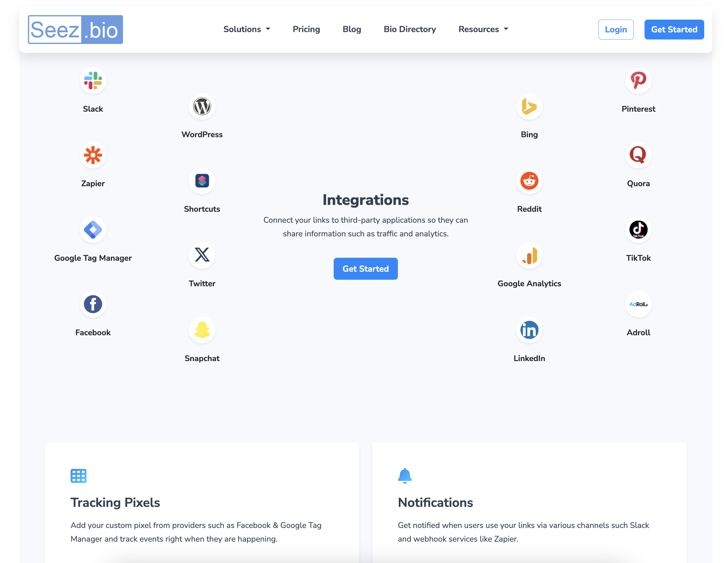
Task: Select the Pinterest icon
Action: coord(638,80)
